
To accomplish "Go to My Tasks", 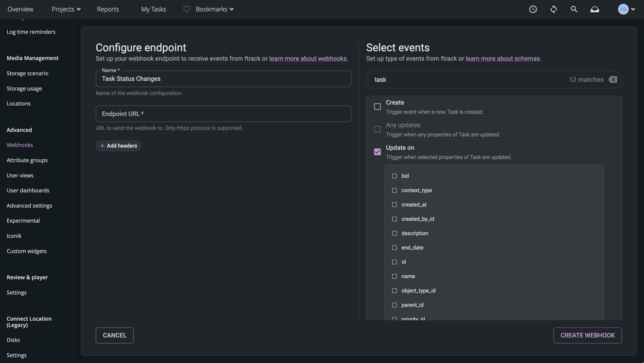I will tap(154, 9).
